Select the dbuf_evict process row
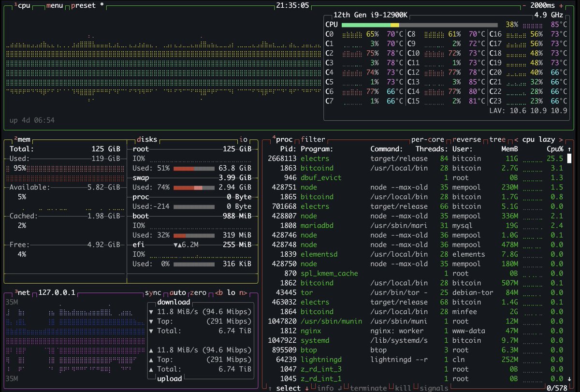 [414, 177]
